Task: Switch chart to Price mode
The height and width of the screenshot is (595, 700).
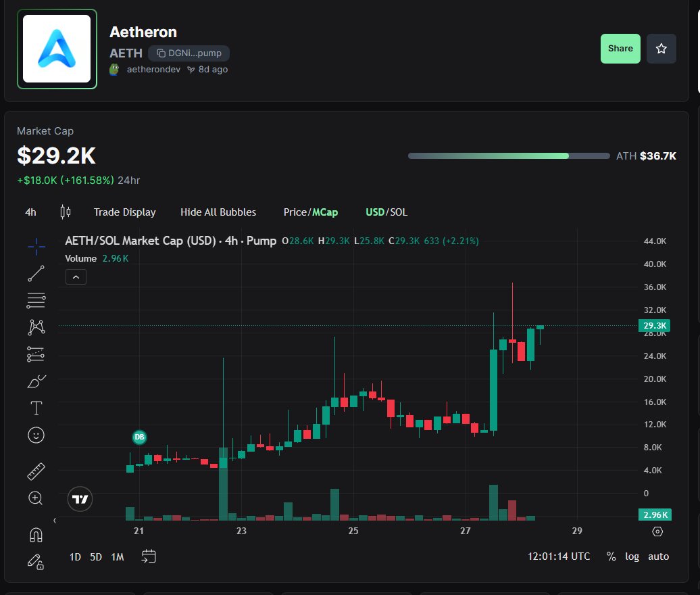Action: coord(295,212)
